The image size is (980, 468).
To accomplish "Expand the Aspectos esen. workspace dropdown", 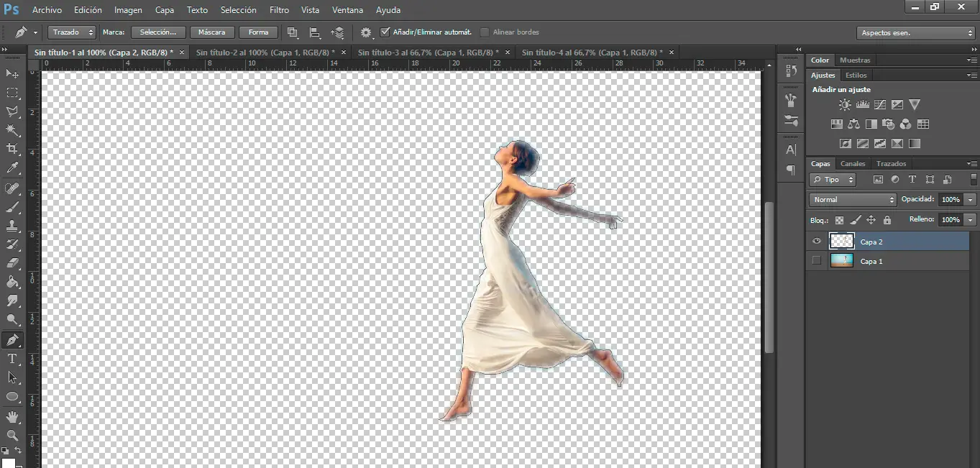I will tap(915, 33).
